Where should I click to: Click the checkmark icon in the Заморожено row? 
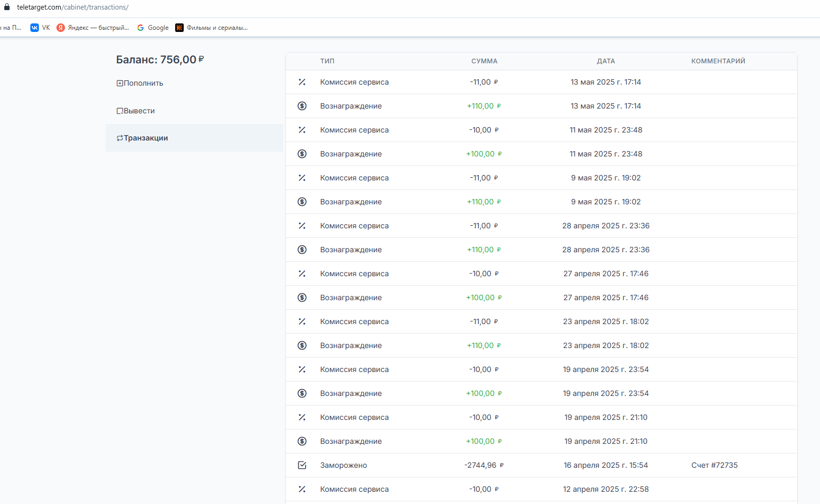(x=302, y=465)
